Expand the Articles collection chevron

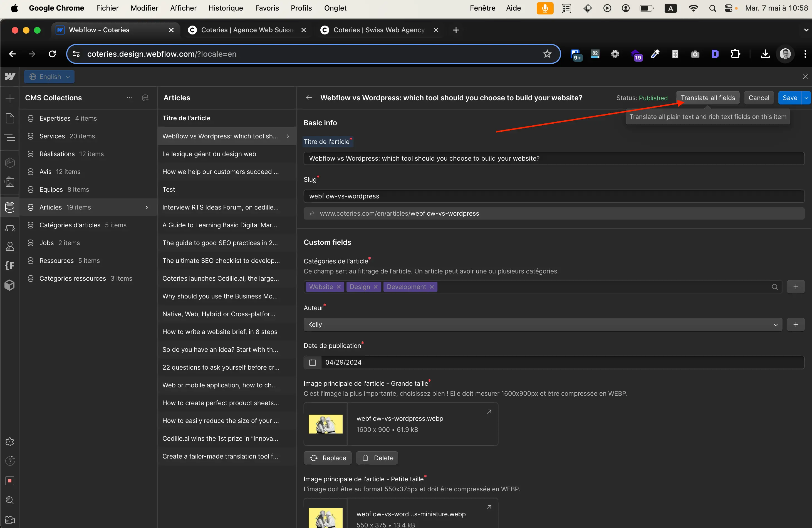coord(147,207)
